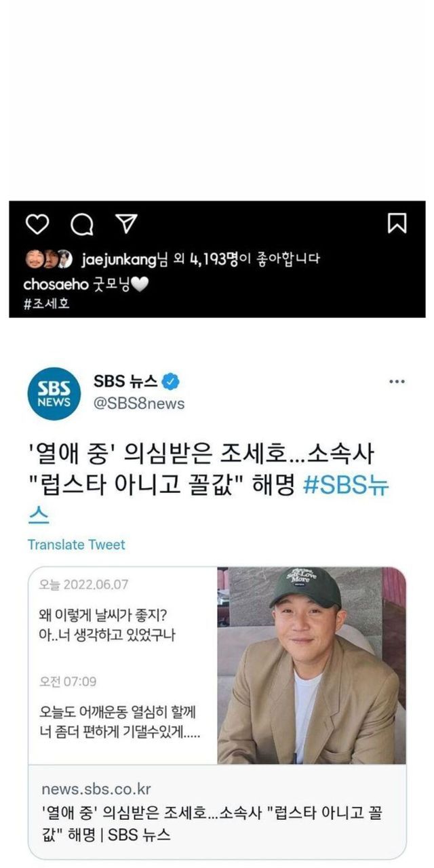
Task: Open the photo of the man in the green cap
Action: pyautogui.click(x=311, y=666)
